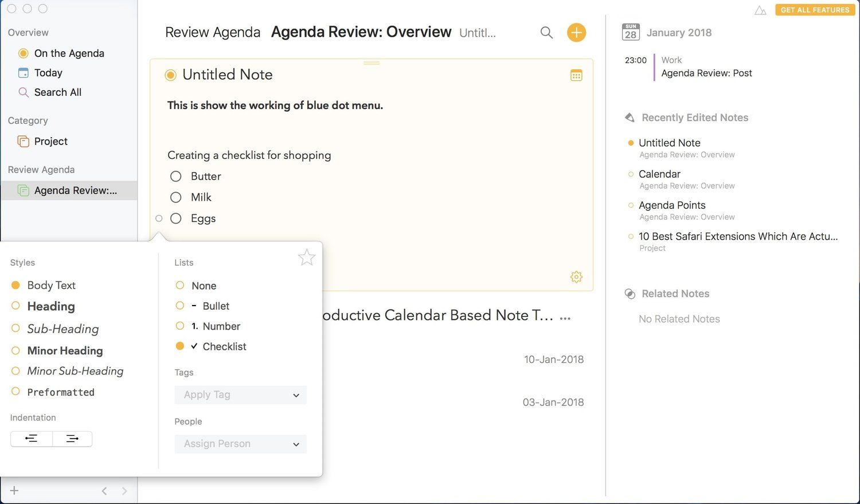Expand the Assign Person dropdown
The height and width of the screenshot is (504, 860).
pyautogui.click(x=240, y=444)
